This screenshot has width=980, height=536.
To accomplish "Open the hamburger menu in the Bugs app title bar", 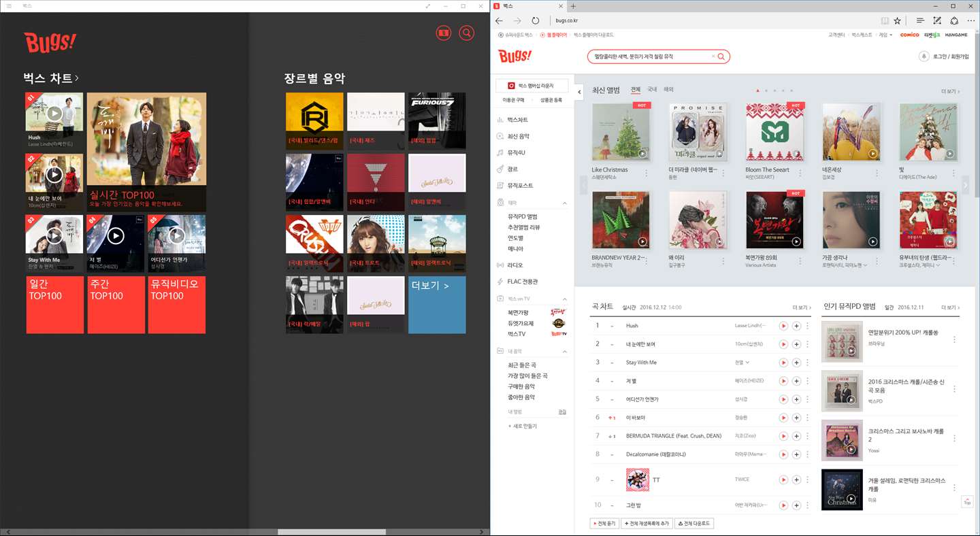I will (x=9, y=6).
